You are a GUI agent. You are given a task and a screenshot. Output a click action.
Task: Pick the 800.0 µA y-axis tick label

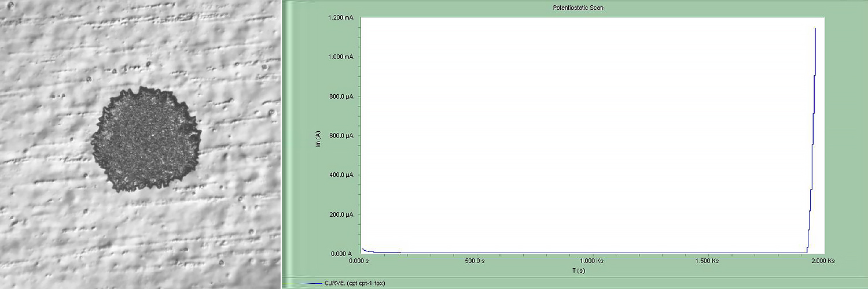point(341,96)
